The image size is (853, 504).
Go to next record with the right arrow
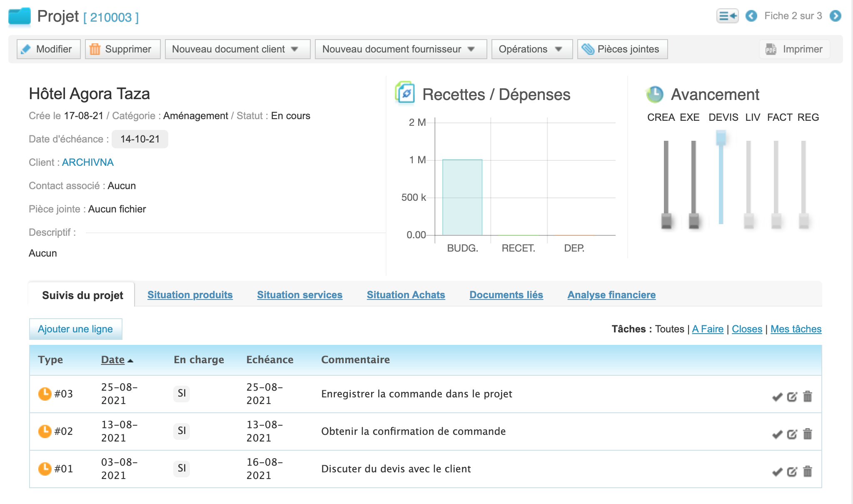(835, 16)
